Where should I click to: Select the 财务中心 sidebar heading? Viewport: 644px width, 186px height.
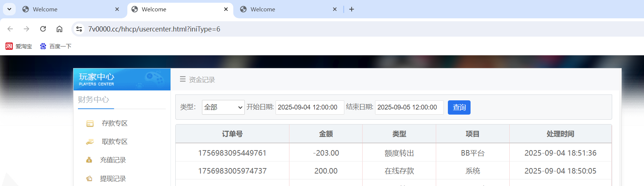click(x=93, y=99)
